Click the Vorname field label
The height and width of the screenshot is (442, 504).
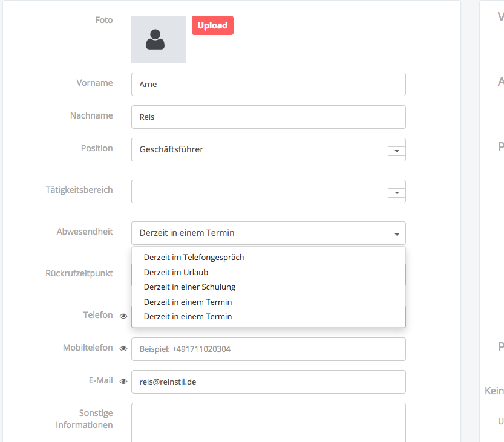(x=94, y=83)
